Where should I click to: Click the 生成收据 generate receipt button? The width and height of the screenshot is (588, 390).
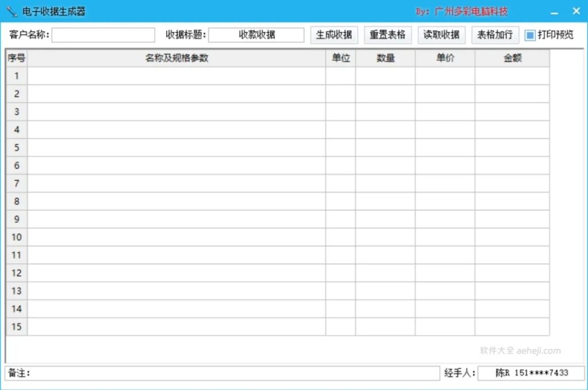coord(334,34)
